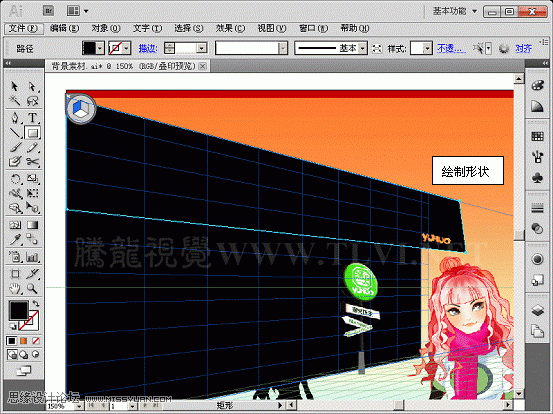Swap fill and stroke colors arrow
This screenshot has width=553, height=414.
[36, 303]
